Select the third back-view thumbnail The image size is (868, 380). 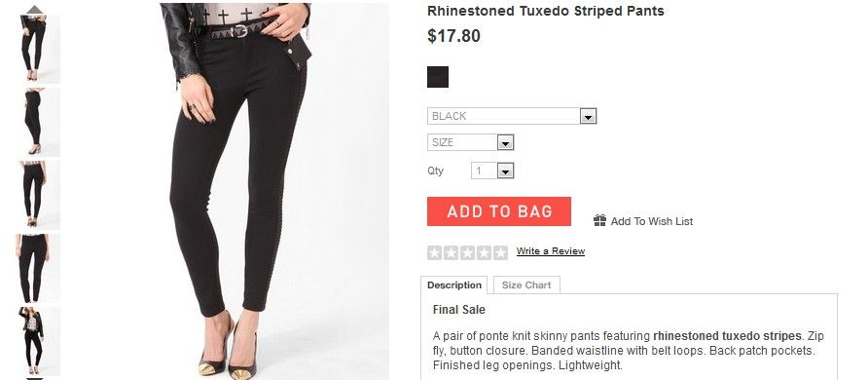(38, 195)
